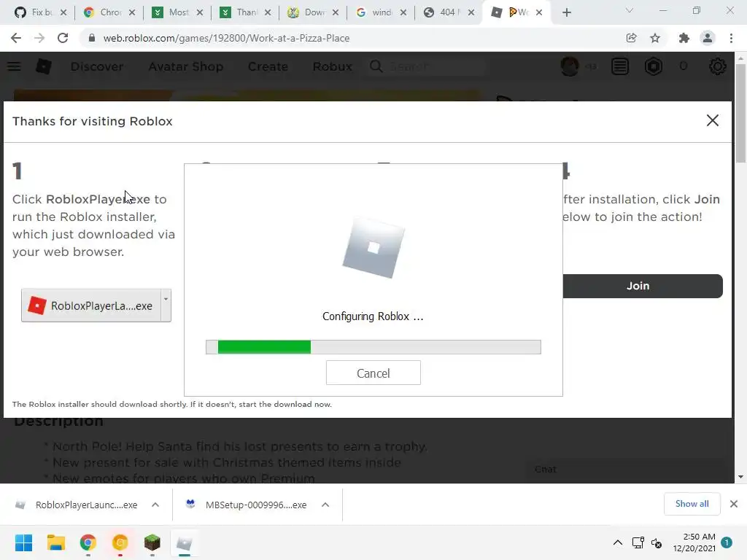Open Roblox notifications list icon

point(620,66)
